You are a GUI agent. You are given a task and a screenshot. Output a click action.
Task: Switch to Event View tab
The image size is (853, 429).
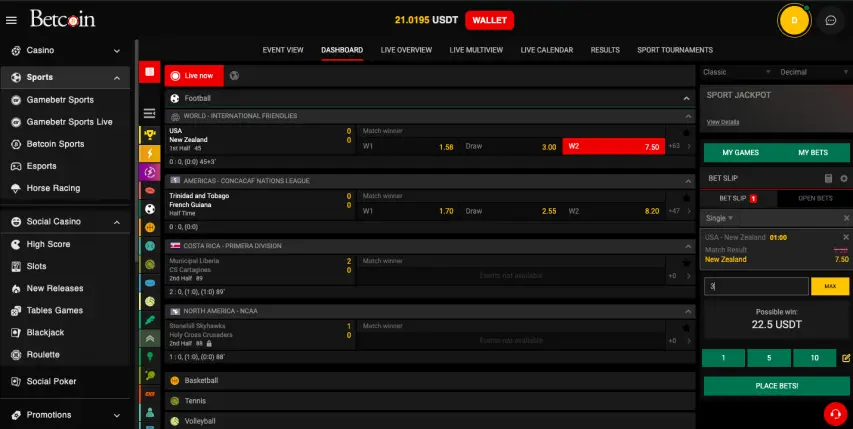coord(283,50)
